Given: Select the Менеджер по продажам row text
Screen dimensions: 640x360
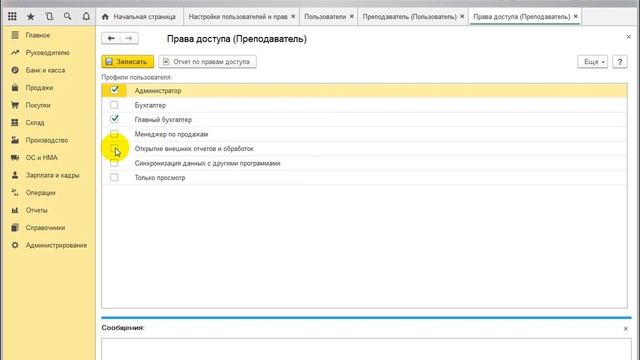Looking at the screenshot, I should point(171,134).
